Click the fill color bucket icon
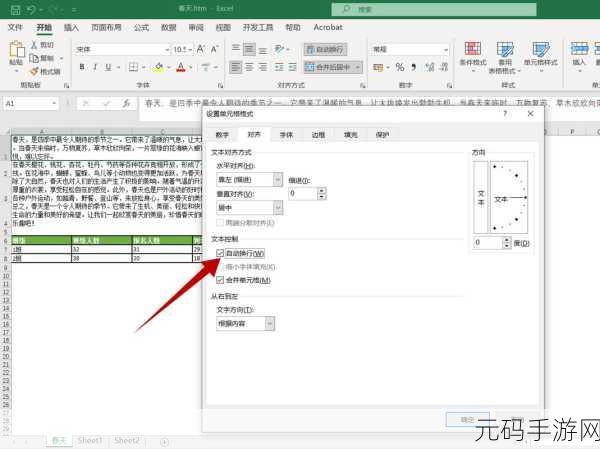Screen dimensions: 600x449 coord(159,67)
